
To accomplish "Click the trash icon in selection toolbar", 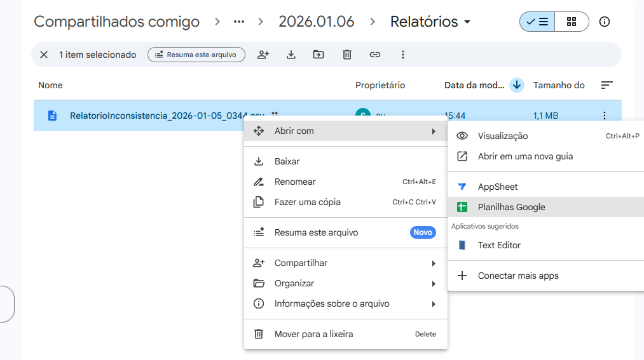I will pyautogui.click(x=346, y=55).
